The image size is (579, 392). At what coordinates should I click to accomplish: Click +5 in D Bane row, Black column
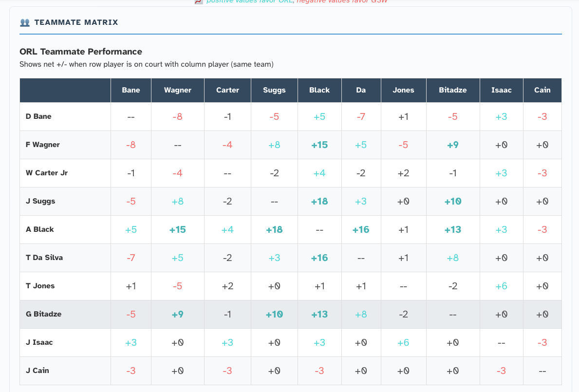point(319,117)
